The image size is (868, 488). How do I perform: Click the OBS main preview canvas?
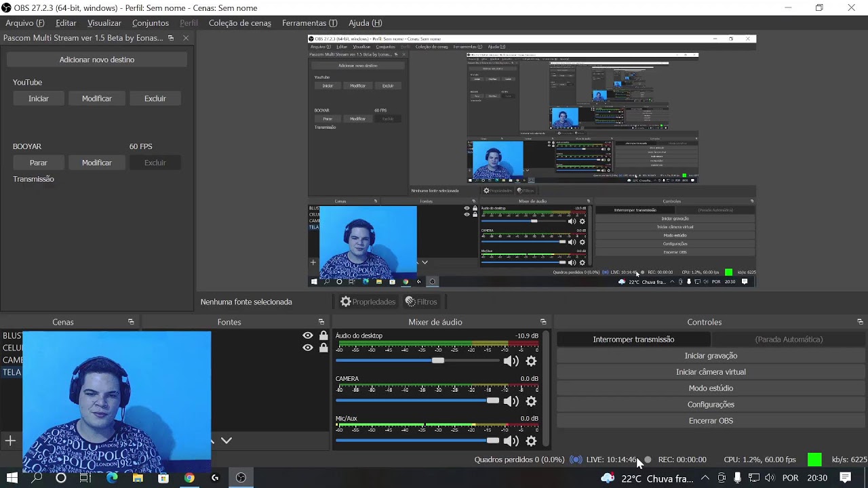(532, 161)
